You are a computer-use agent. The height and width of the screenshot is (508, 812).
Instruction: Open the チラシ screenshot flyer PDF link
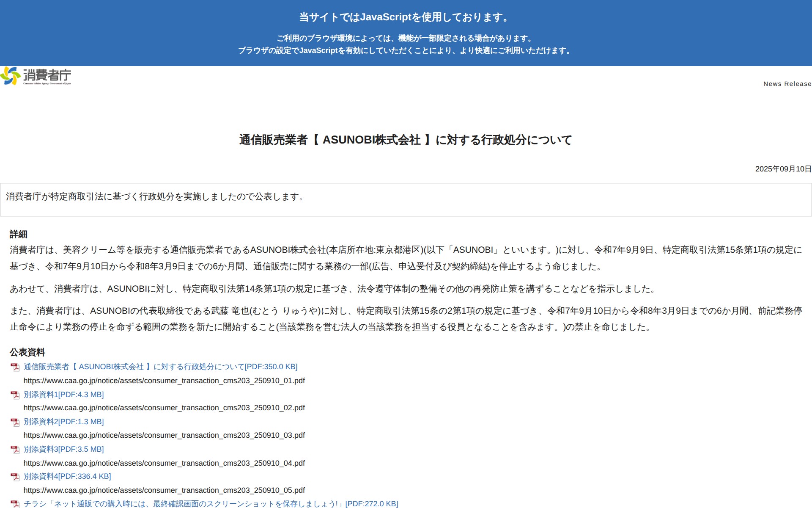point(211,504)
